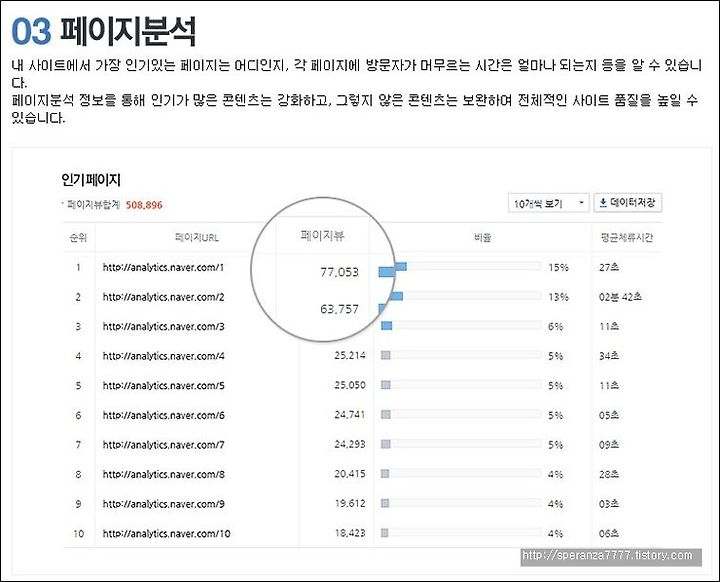Image resolution: width=720 pixels, height=582 pixels.
Task: Click the dwell time 28초
Action: 609,474
